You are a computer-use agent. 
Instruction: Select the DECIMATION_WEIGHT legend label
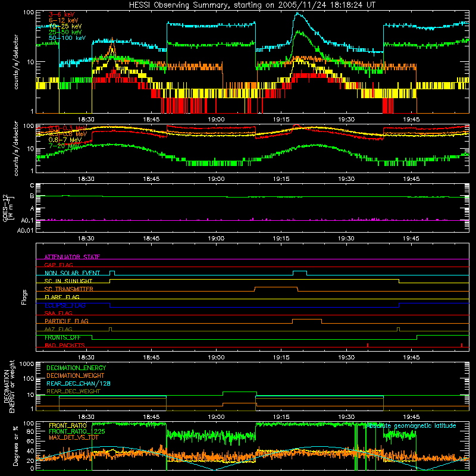pyautogui.click(x=76, y=375)
